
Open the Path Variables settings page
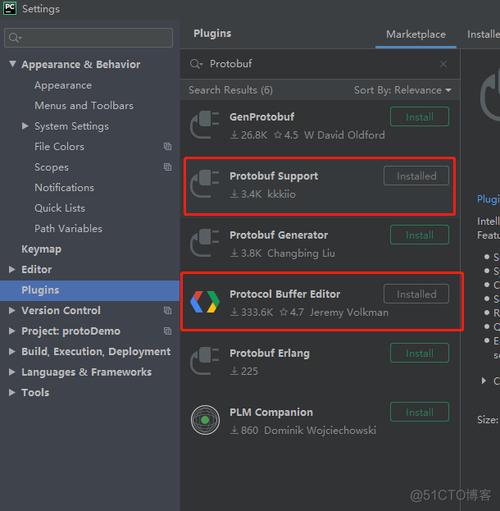pos(68,228)
